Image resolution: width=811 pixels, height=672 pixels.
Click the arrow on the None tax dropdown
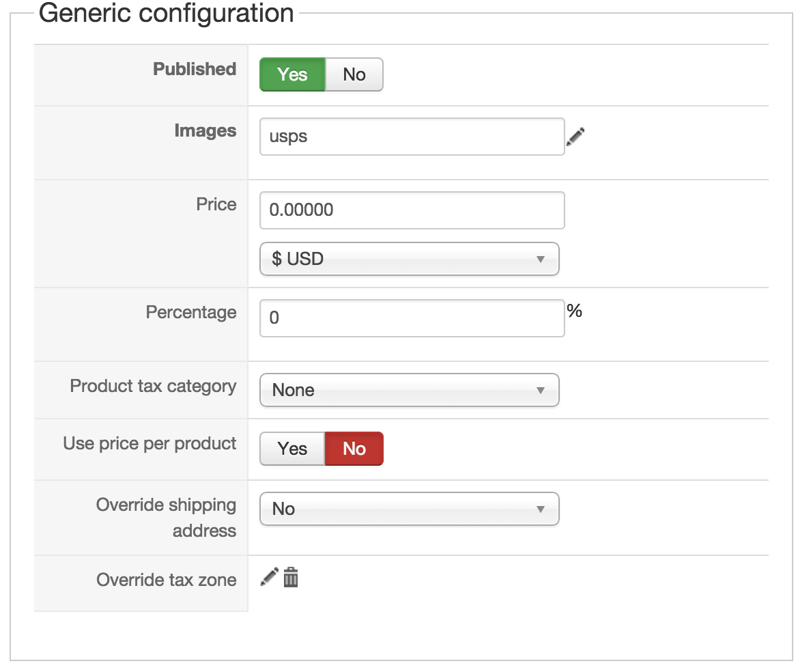click(541, 391)
